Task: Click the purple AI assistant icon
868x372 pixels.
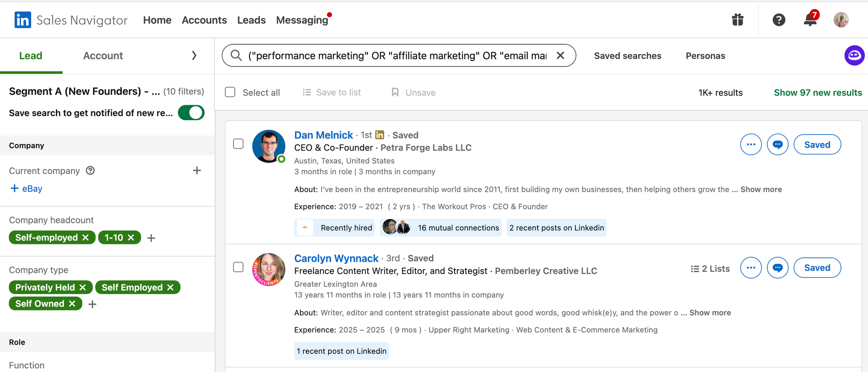Action: tap(854, 56)
